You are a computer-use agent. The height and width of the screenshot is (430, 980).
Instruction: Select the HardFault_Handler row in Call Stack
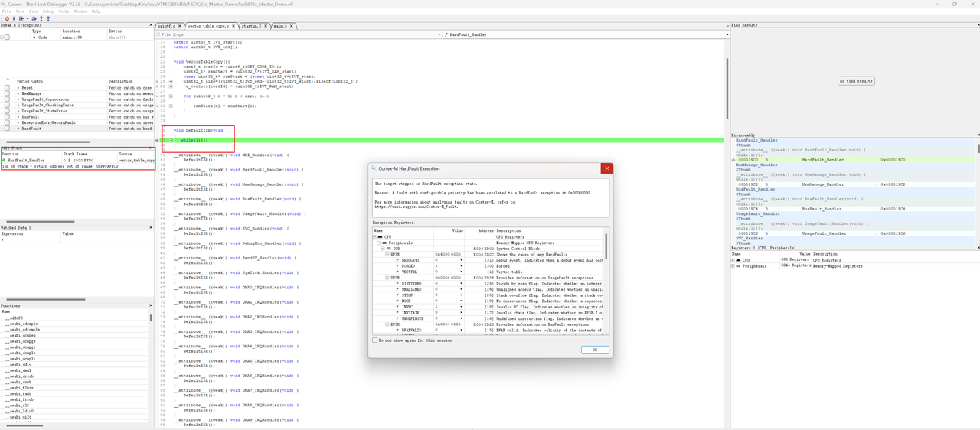tap(77, 160)
